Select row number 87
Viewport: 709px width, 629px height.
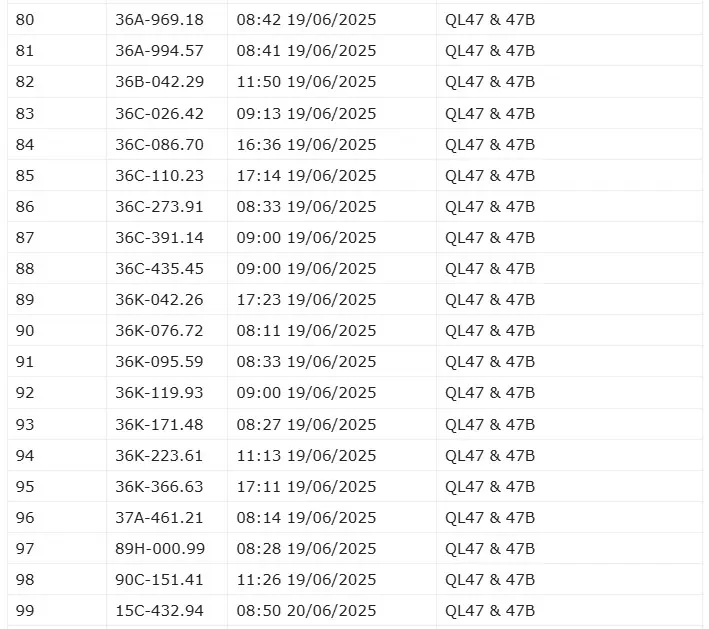[25, 237]
